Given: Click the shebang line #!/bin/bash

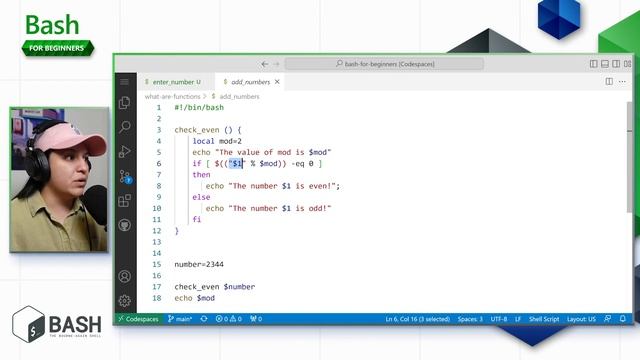Looking at the screenshot, I should click(199, 108).
